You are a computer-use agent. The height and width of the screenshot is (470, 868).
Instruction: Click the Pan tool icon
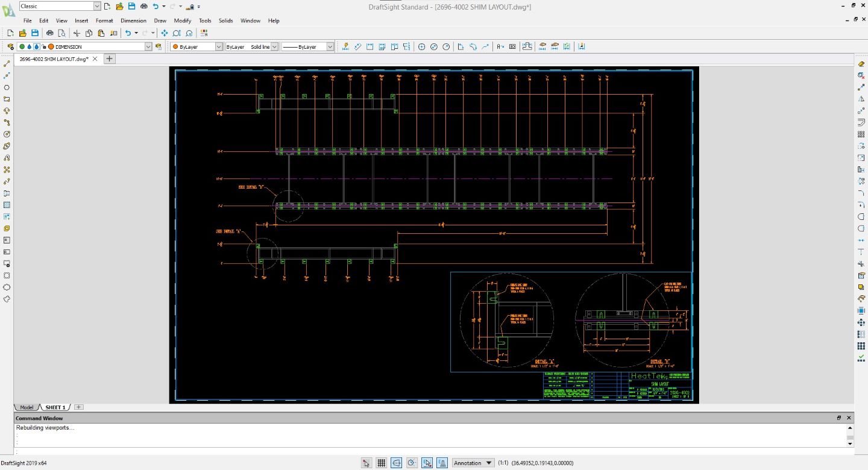(x=165, y=33)
